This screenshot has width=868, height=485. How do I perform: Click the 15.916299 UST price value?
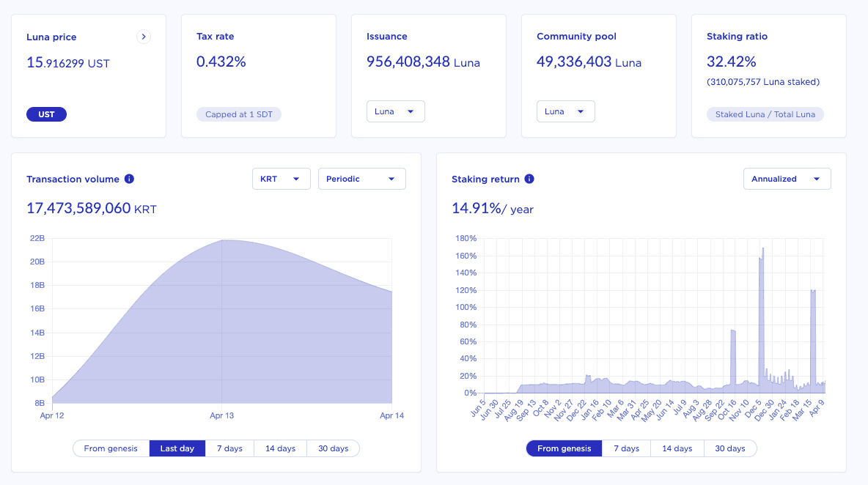pyautogui.click(x=68, y=62)
